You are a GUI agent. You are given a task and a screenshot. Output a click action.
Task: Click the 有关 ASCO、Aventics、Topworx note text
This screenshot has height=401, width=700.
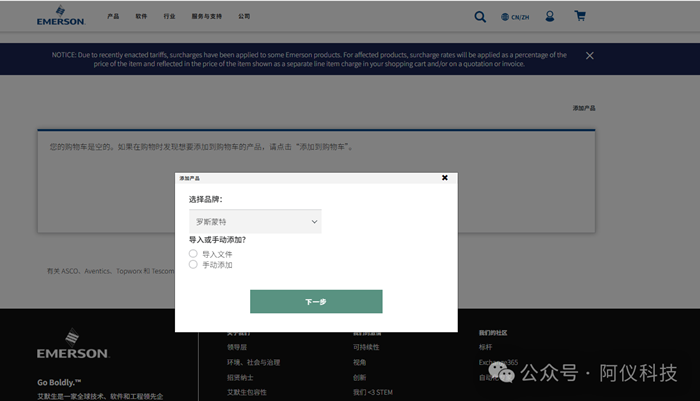tap(111, 271)
